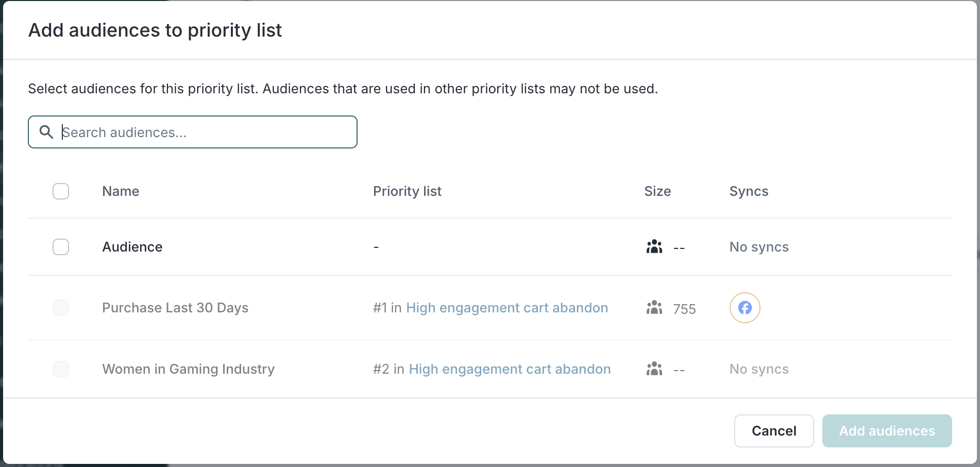Viewport: 980px width, 467px height.
Task: Focus the Search audiences input field
Action: (206, 132)
